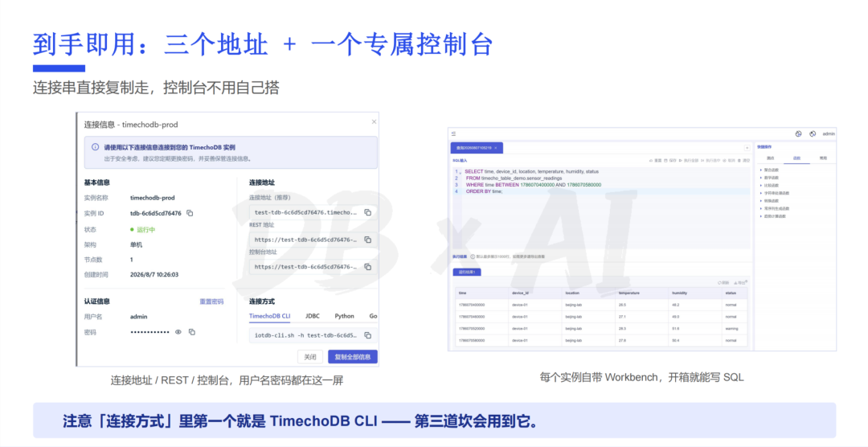Click the second round icon next to admin
Screen dimensions: 868x447
coord(813,134)
